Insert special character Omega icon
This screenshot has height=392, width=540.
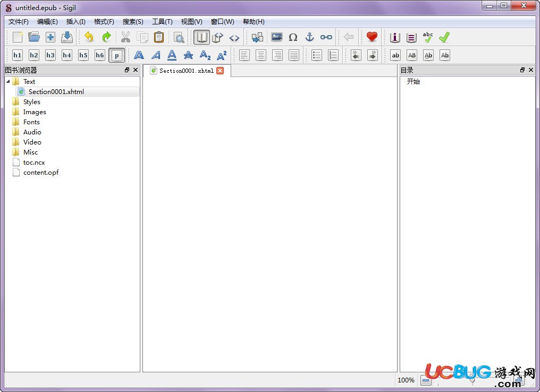tap(293, 37)
